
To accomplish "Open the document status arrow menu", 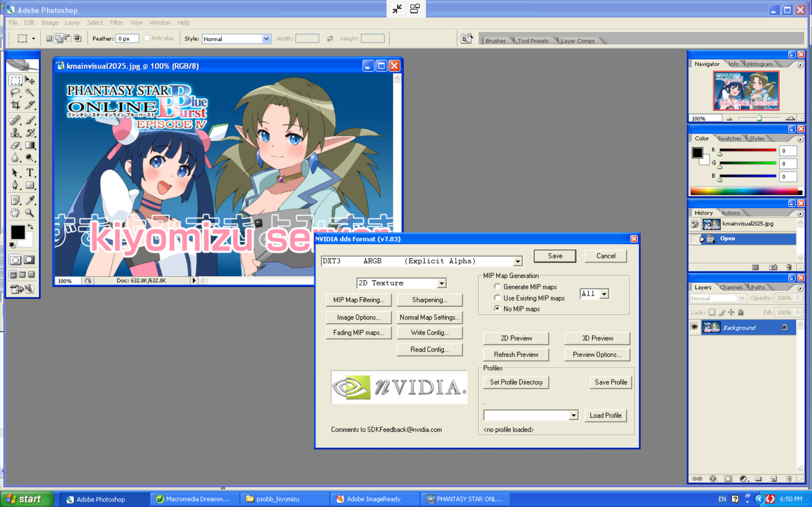I will pos(194,280).
